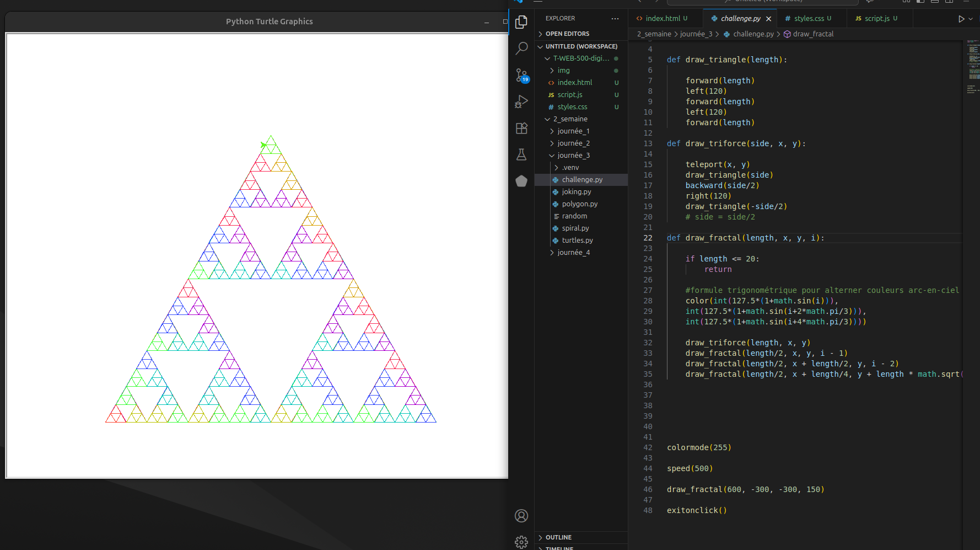Viewport: 980px width, 550px height.
Task: Close the challenge.py editor tab
Action: point(769,19)
